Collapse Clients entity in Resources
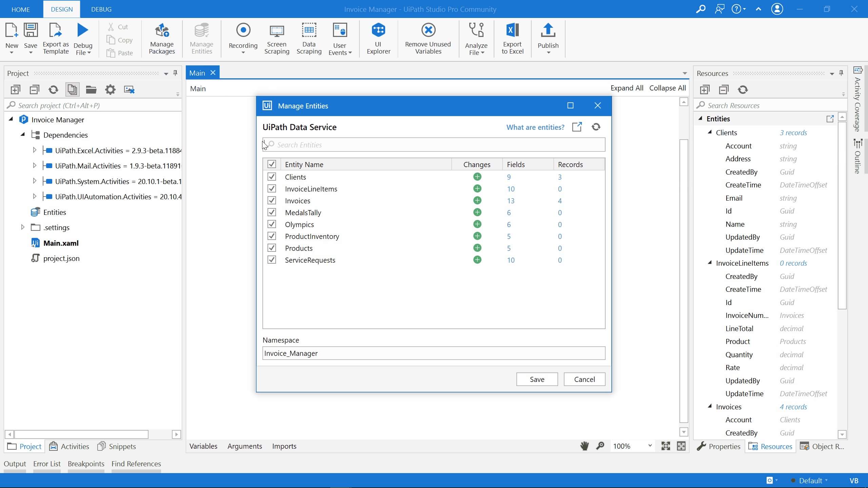This screenshot has height=488, width=868. tap(710, 132)
